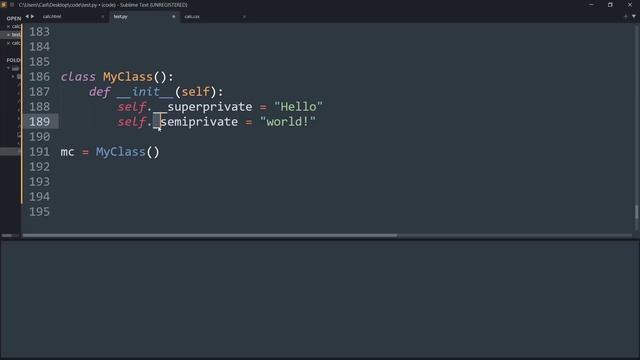This screenshot has height=360, width=640.
Task: Click line number 189 in gutter
Action: (39, 122)
